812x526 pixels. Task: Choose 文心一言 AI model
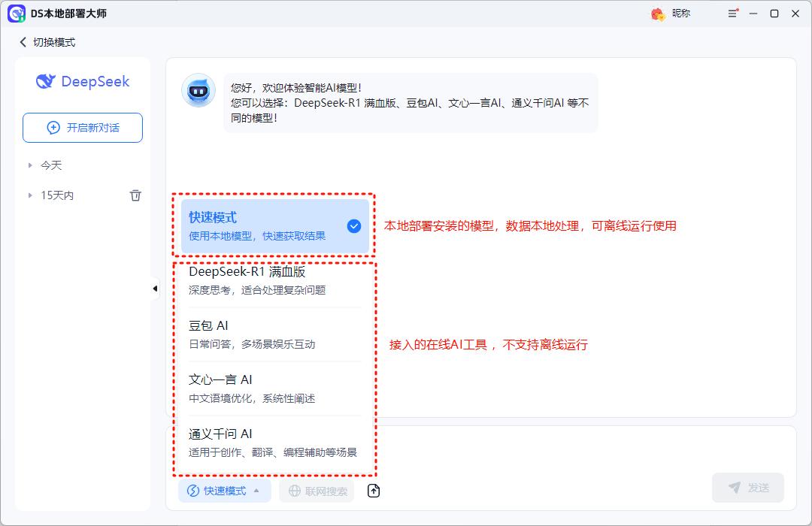(275, 388)
